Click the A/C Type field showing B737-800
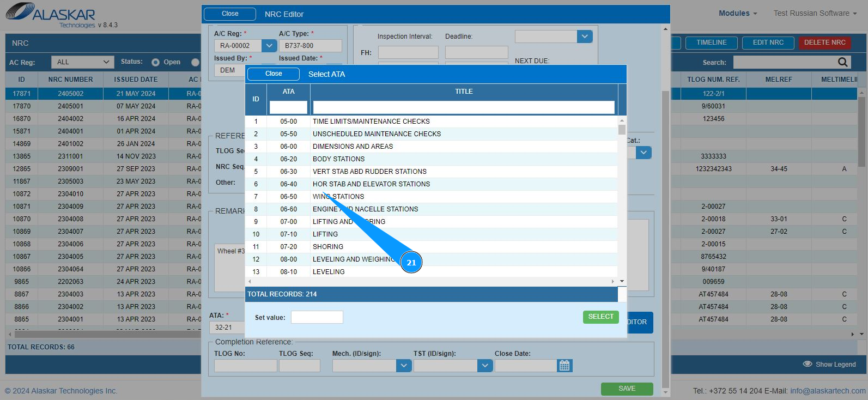Viewport: 868px width, 400px height. point(311,46)
